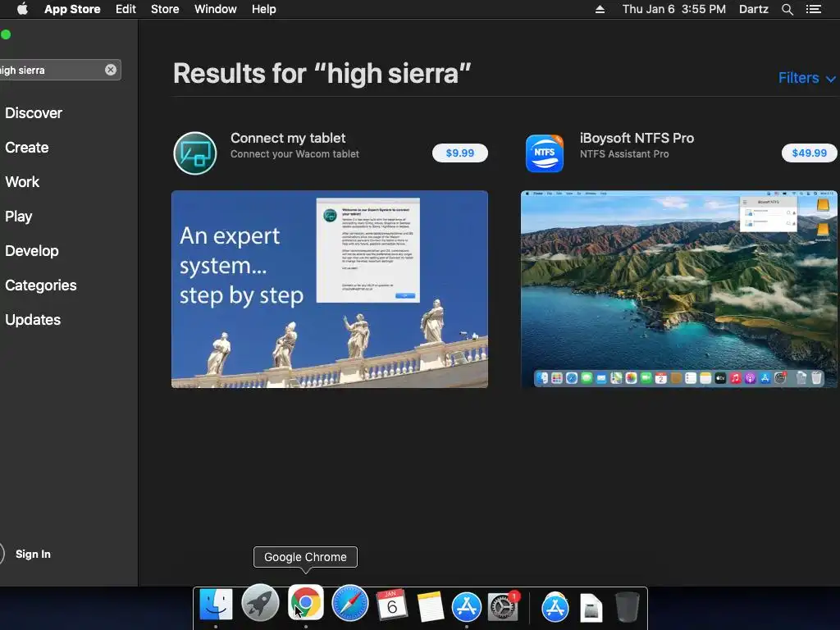840x630 pixels.
Task: Buy Connect my tablet for $9.99
Action: point(459,153)
